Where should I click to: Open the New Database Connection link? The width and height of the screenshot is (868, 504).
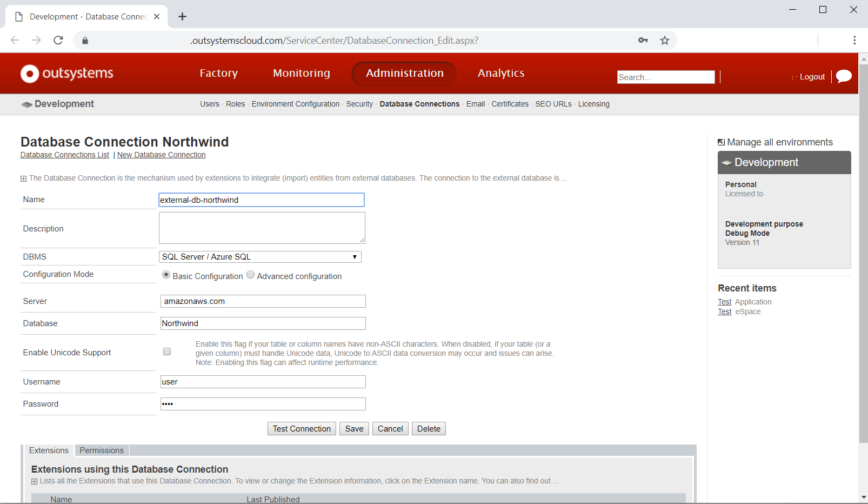coord(161,155)
